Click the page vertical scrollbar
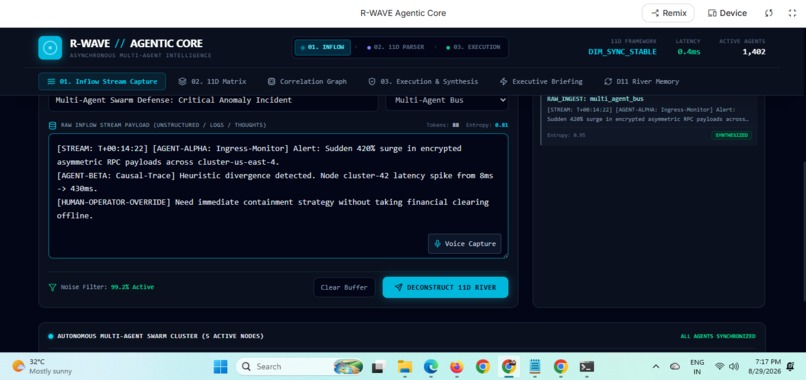The image size is (806, 380). pos(803,231)
